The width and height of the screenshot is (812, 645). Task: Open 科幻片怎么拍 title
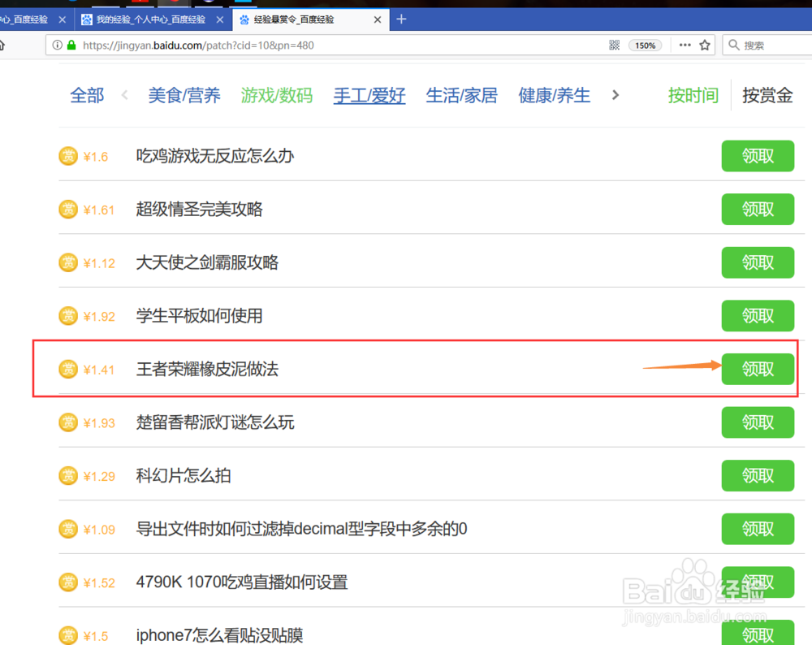coord(184,475)
